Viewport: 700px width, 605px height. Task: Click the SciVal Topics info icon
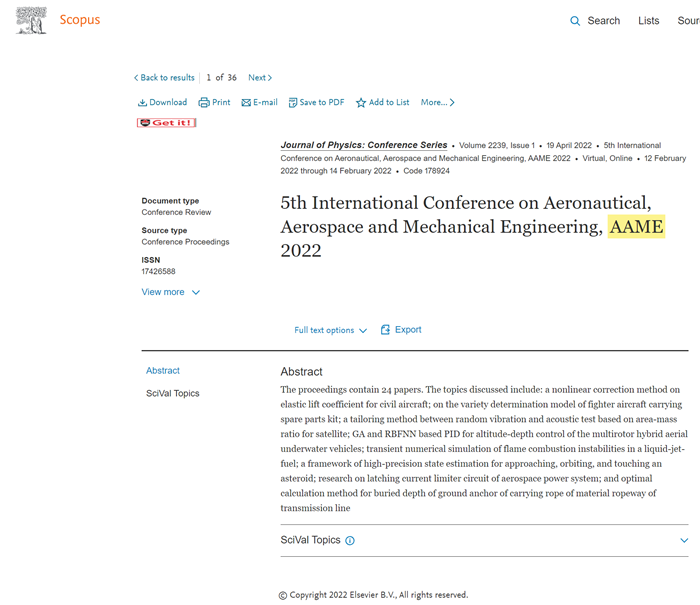[x=350, y=541]
